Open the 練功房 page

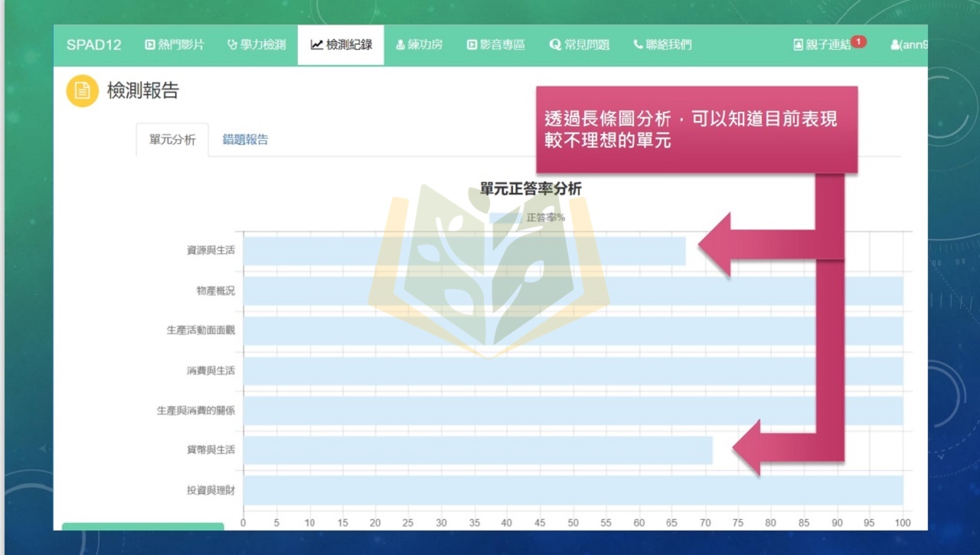(x=419, y=45)
